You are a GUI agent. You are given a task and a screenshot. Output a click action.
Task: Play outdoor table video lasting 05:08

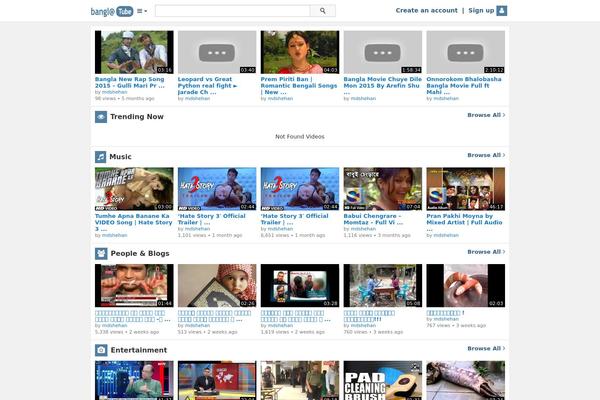(x=383, y=286)
